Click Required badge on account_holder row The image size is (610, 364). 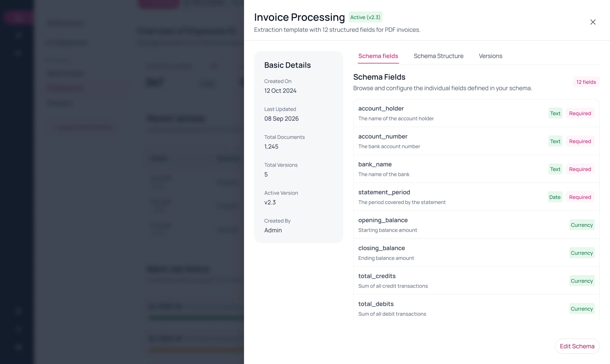[580, 113]
